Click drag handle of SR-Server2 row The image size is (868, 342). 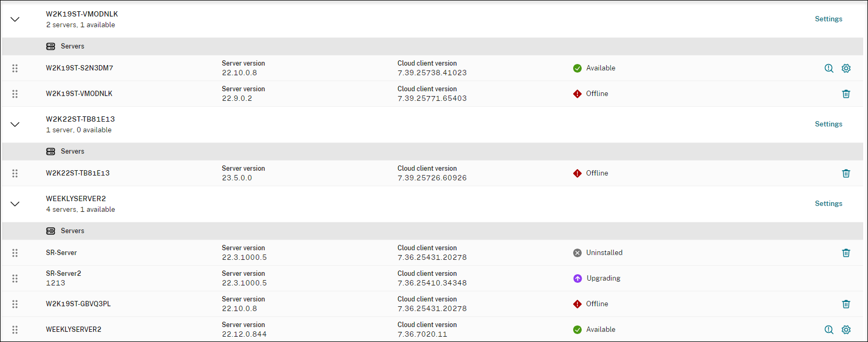[15, 279]
